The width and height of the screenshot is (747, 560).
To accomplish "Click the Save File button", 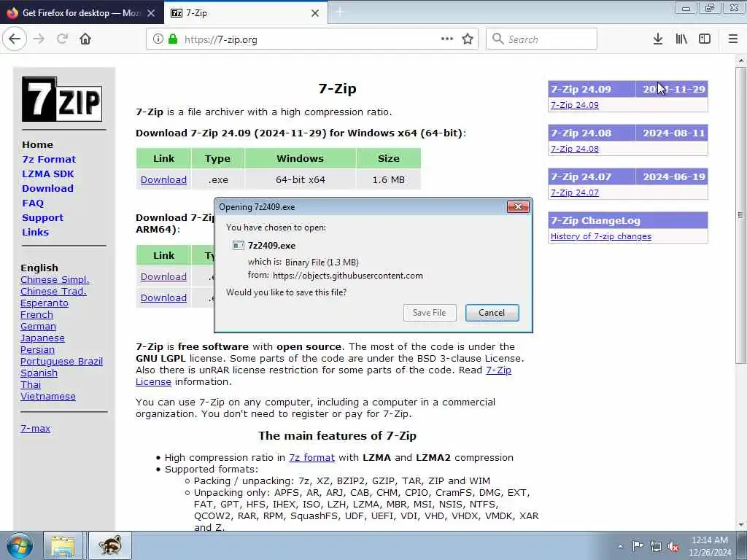I will [x=430, y=313].
